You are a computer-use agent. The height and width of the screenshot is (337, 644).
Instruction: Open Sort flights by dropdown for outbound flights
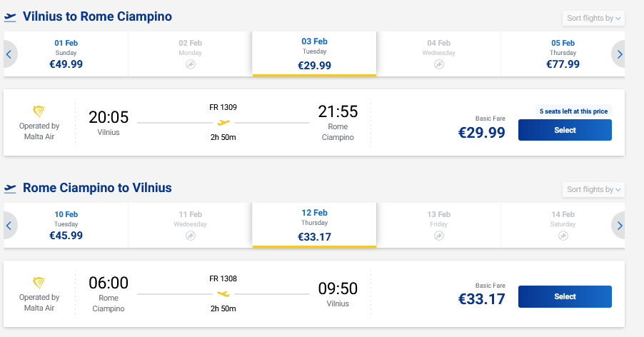pyautogui.click(x=594, y=18)
